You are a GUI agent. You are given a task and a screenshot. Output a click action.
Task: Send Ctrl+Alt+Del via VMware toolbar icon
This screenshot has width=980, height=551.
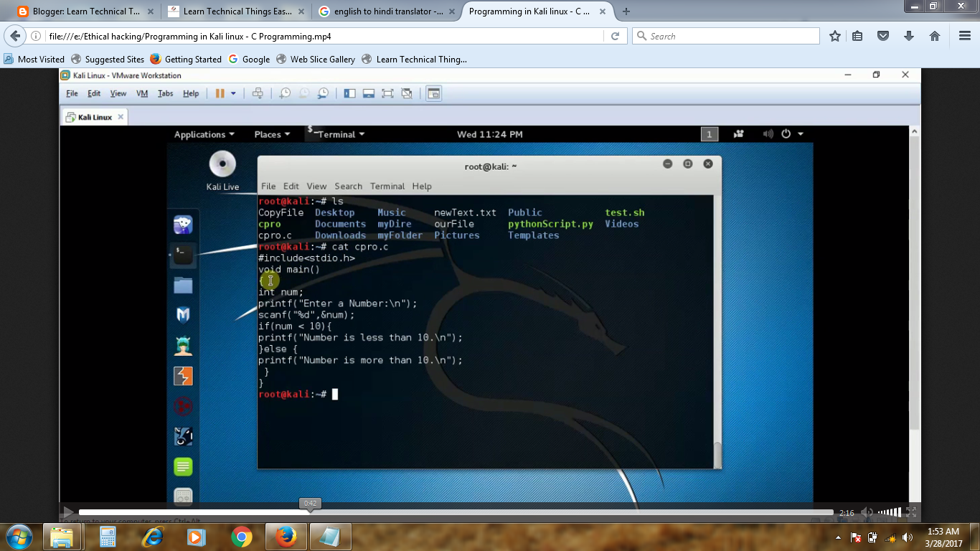(258, 93)
